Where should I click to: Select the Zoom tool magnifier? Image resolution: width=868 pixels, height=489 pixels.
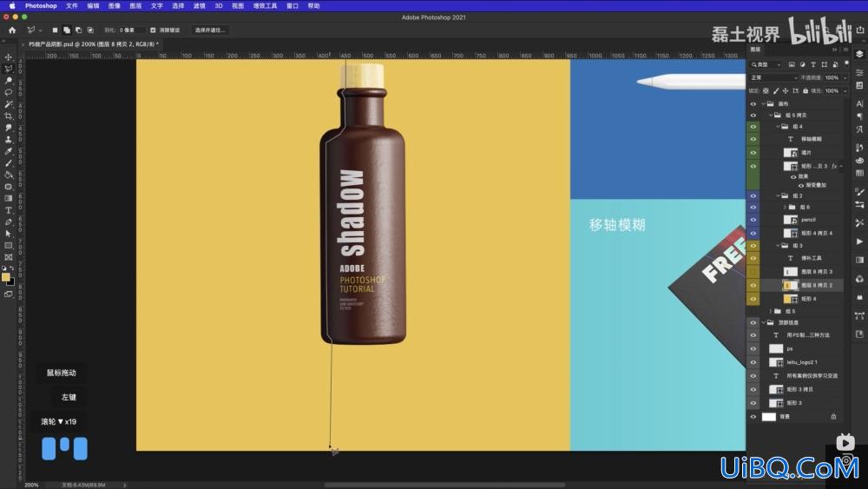(x=9, y=81)
